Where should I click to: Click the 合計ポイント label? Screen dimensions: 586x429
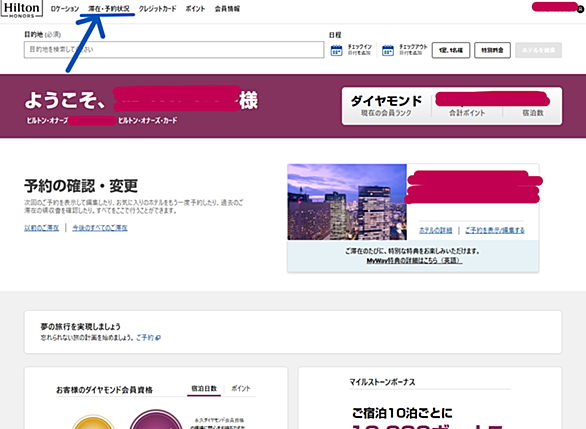467,113
